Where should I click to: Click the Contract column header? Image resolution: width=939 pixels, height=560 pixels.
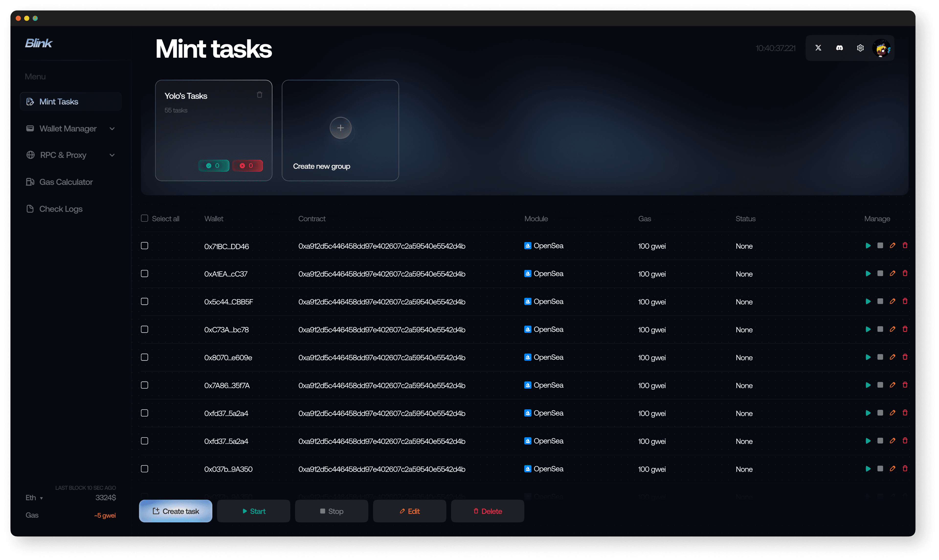pyautogui.click(x=312, y=219)
